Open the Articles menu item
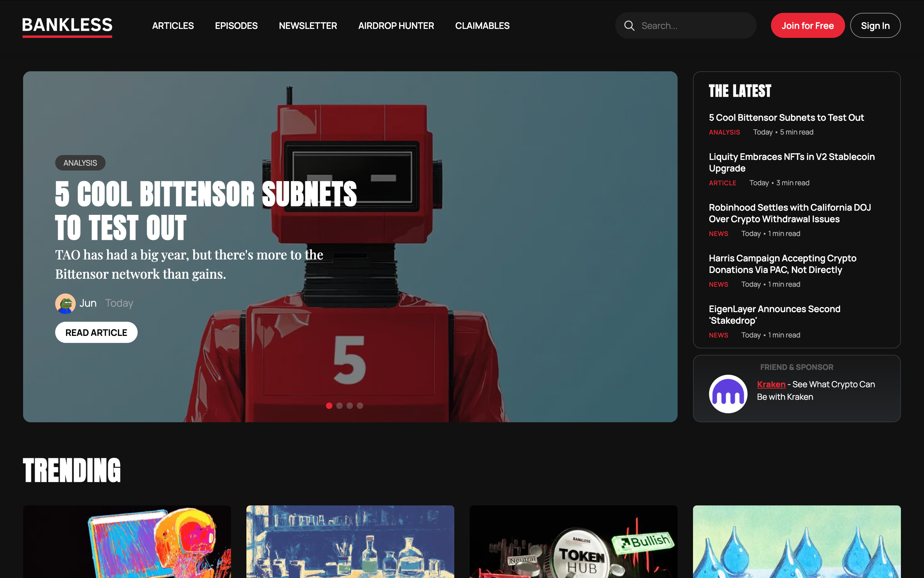 pos(173,26)
